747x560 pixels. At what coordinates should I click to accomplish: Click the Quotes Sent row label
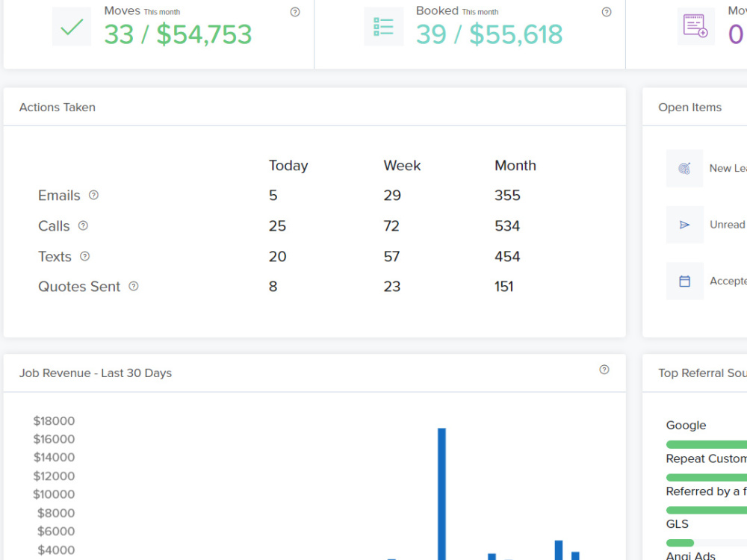coord(79,286)
